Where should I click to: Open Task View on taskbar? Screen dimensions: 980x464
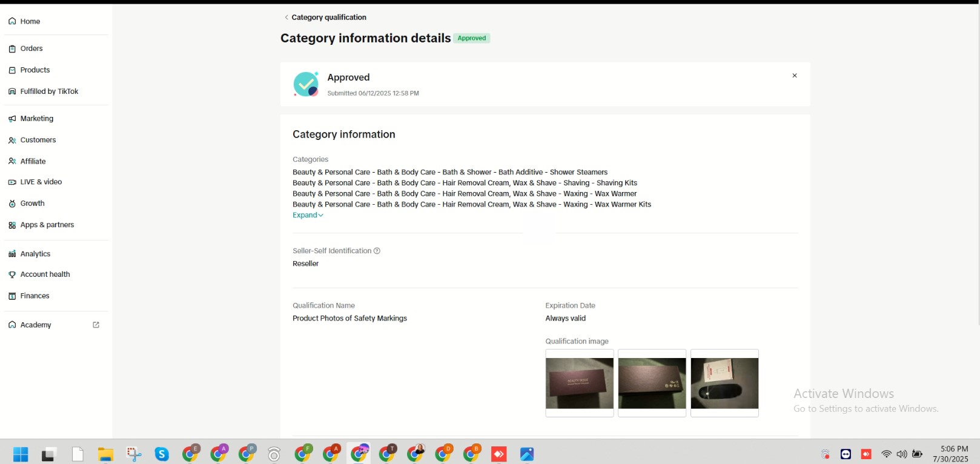point(48,454)
